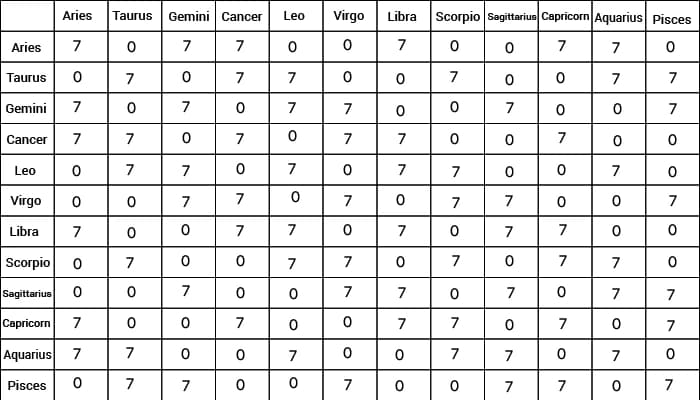The width and height of the screenshot is (700, 400).
Task: Click the Aquarius column header
Action: click(618, 18)
